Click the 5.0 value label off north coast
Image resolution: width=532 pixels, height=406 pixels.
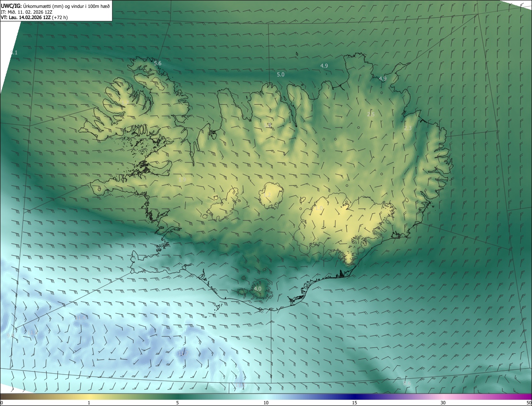[x=281, y=74]
